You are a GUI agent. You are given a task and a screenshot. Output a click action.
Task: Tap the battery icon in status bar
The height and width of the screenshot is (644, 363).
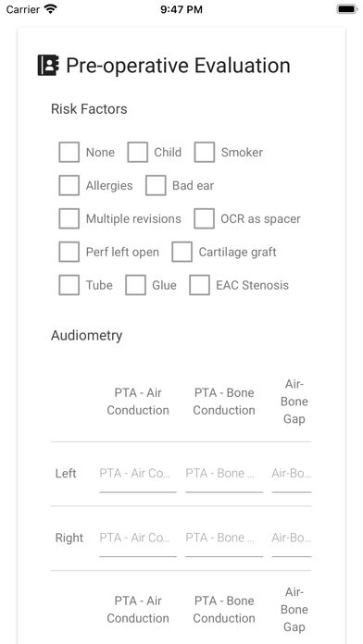[347, 9]
